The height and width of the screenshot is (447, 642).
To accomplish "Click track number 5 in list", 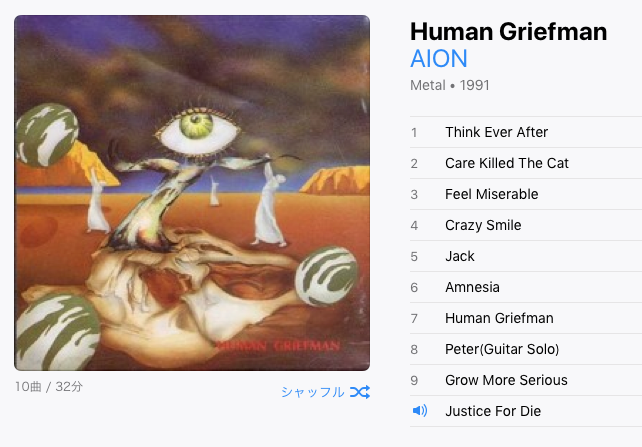I will coord(414,257).
